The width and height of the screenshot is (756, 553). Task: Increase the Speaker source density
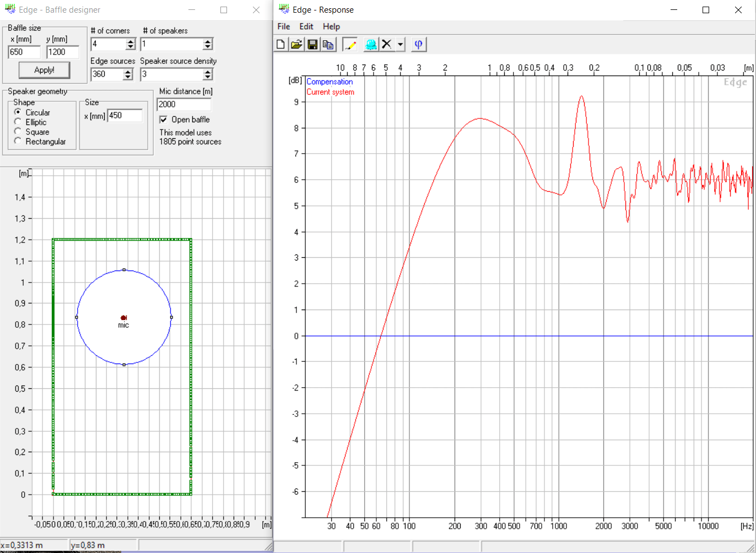pos(207,71)
